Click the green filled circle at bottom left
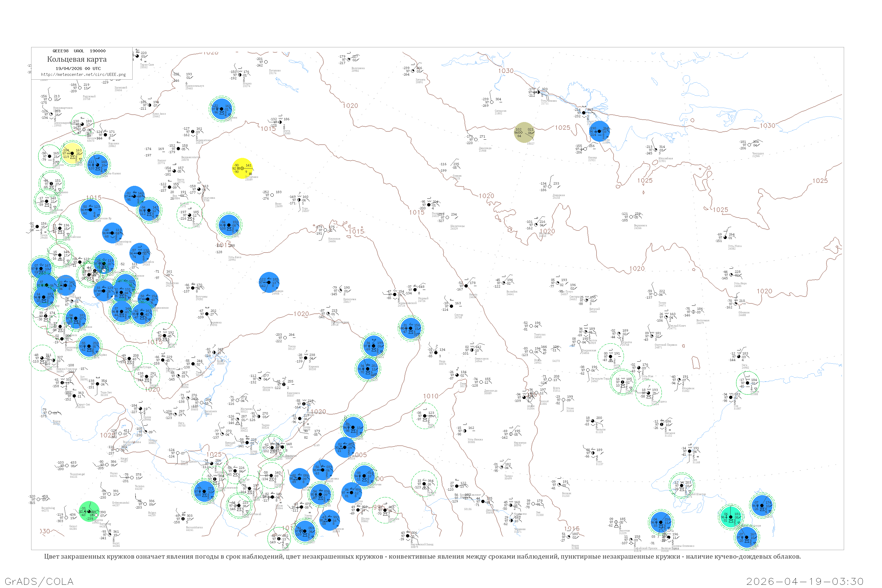Viewport: 882px width, 588px height. tap(89, 512)
